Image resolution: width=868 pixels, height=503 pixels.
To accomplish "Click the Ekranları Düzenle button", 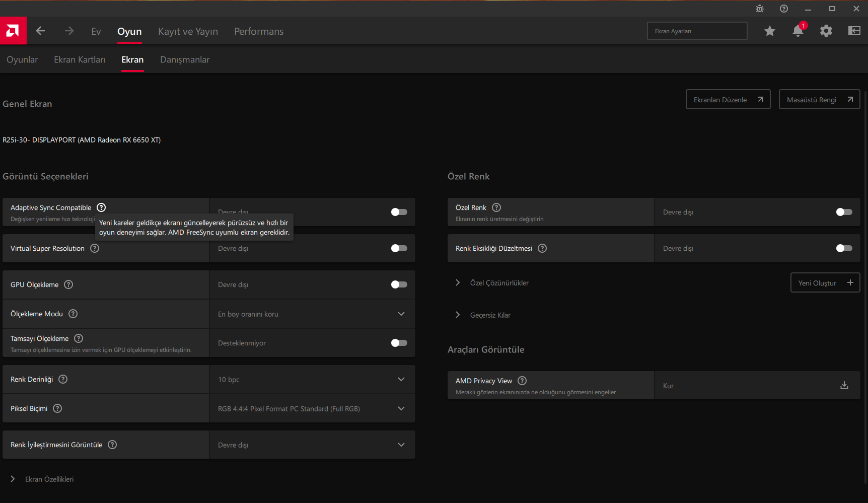I will (728, 100).
